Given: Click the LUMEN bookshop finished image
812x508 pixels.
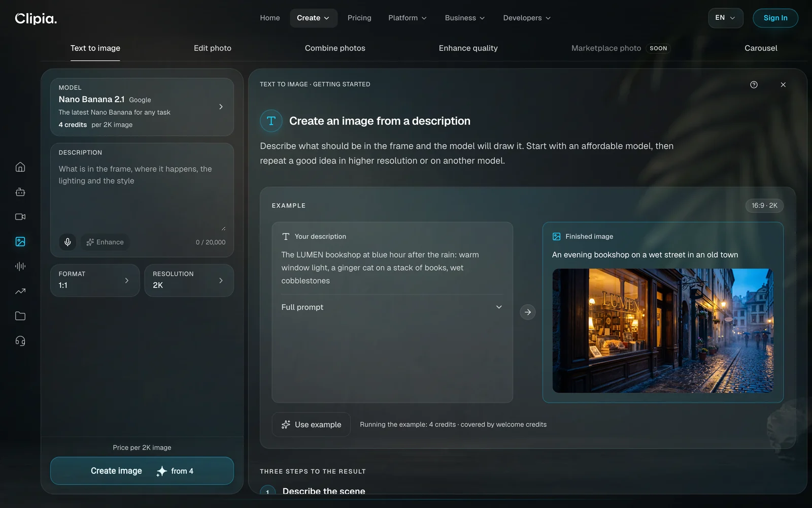Looking at the screenshot, I should 663,331.
